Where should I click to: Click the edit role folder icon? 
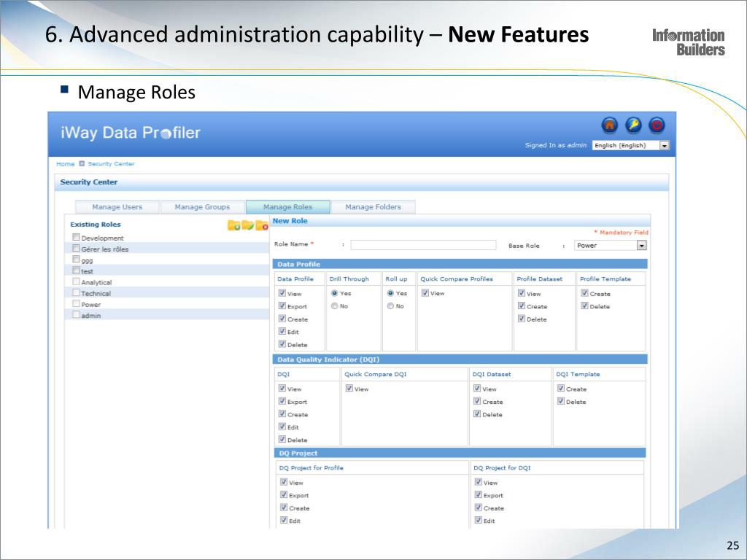click(248, 225)
